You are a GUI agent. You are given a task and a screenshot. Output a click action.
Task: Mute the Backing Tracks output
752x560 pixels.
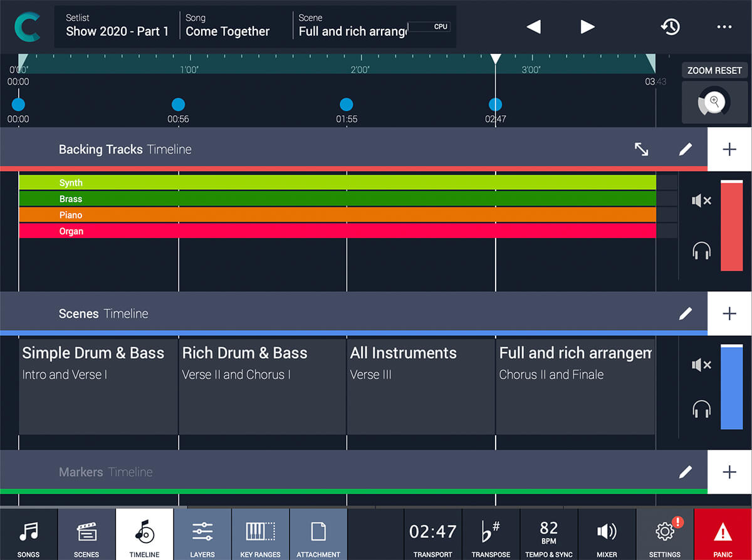pos(702,200)
